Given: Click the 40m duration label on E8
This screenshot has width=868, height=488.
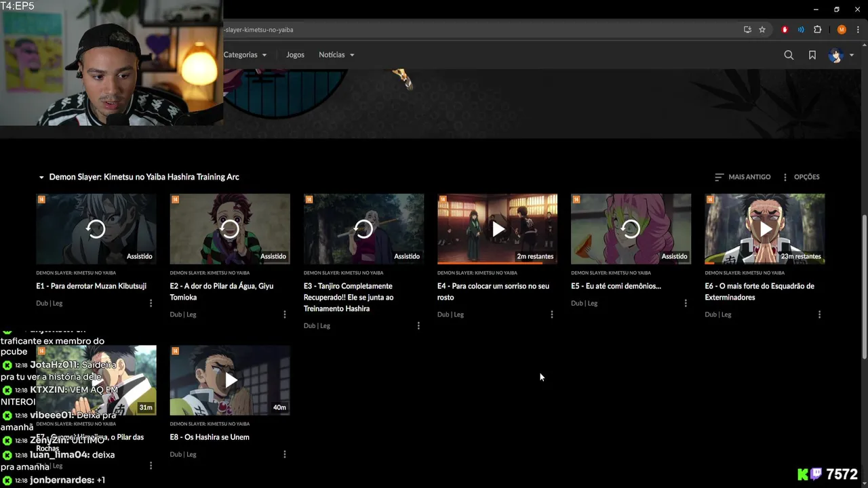Looking at the screenshot, I should pos(279,407).
